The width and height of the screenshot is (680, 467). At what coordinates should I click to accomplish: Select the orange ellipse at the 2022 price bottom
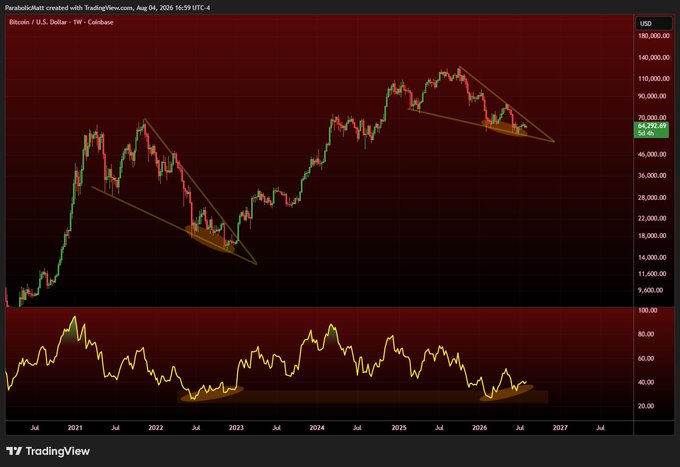pos(210,238)
